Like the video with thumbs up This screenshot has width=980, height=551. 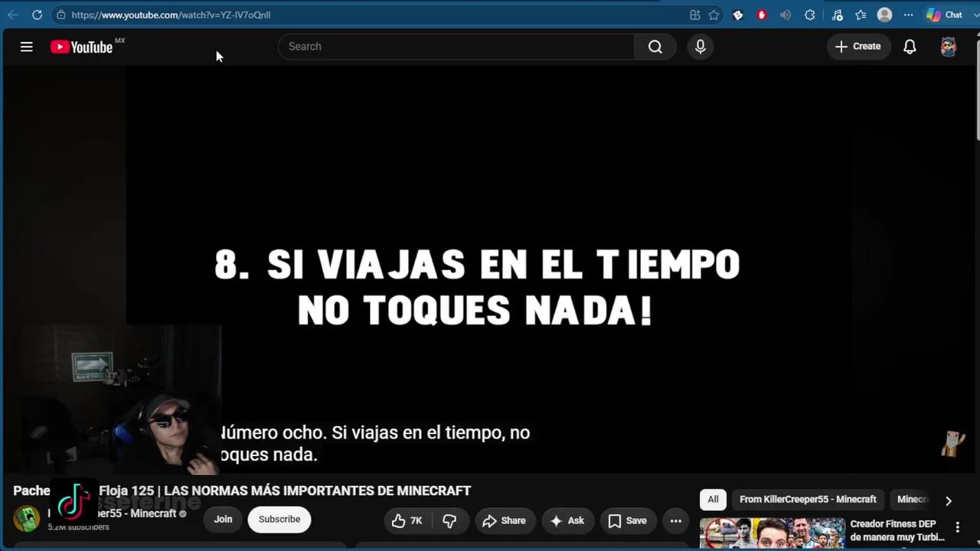coord(407,520)
